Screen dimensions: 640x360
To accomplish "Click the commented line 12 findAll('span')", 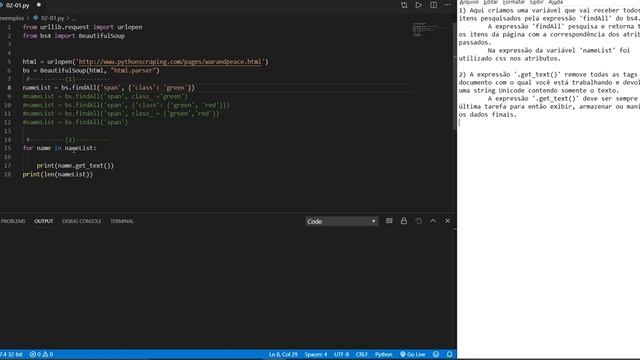I will click(75, 122).
